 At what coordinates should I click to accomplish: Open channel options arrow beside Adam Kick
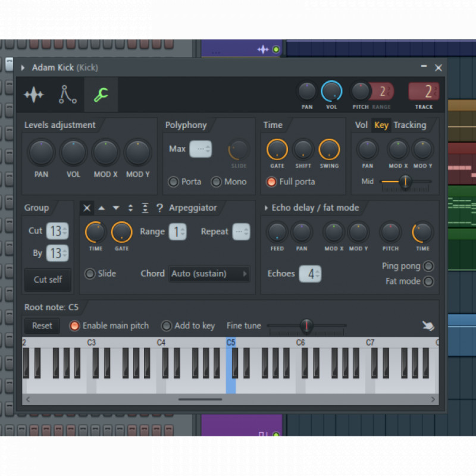(x=23, y=68)
